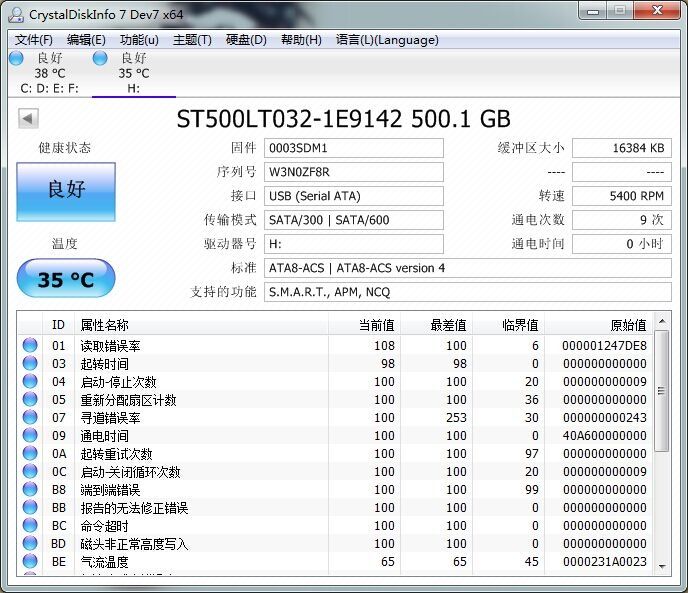Click the power on count field 9 次
Viewport: 688px width, 593px height.
pos(622,220)
